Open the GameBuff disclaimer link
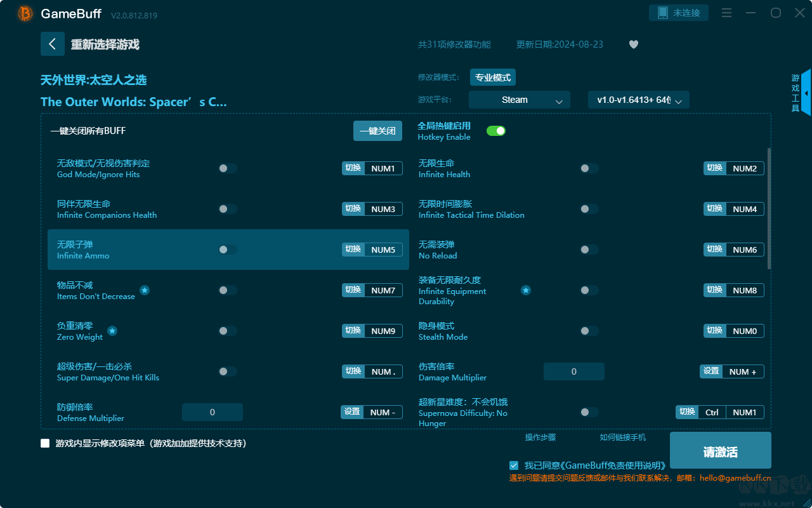 pos(614,465)
